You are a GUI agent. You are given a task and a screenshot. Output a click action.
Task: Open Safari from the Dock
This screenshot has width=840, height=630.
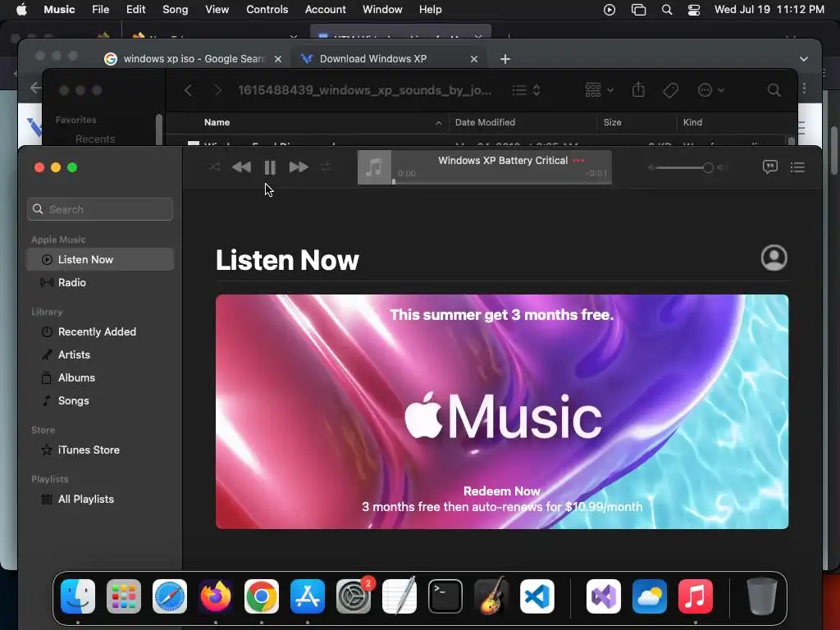[170, 596]
